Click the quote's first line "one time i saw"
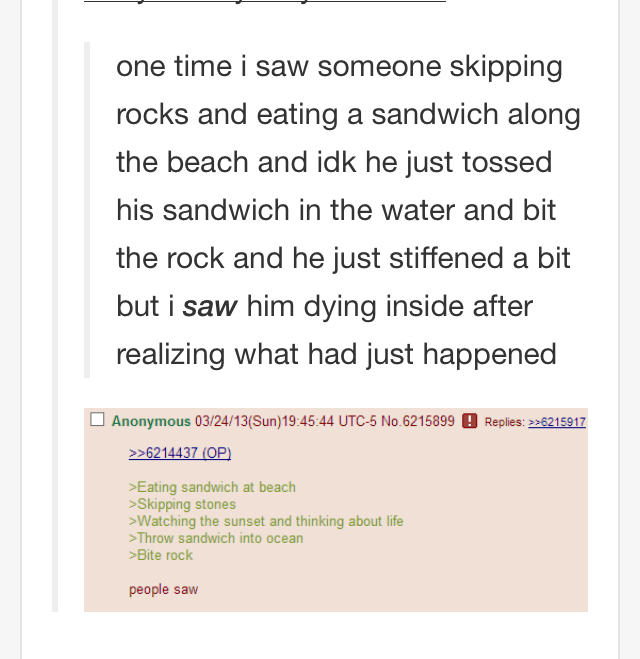Screen dimensions: 640x659 pyautogui.click(x=212, y=67)
